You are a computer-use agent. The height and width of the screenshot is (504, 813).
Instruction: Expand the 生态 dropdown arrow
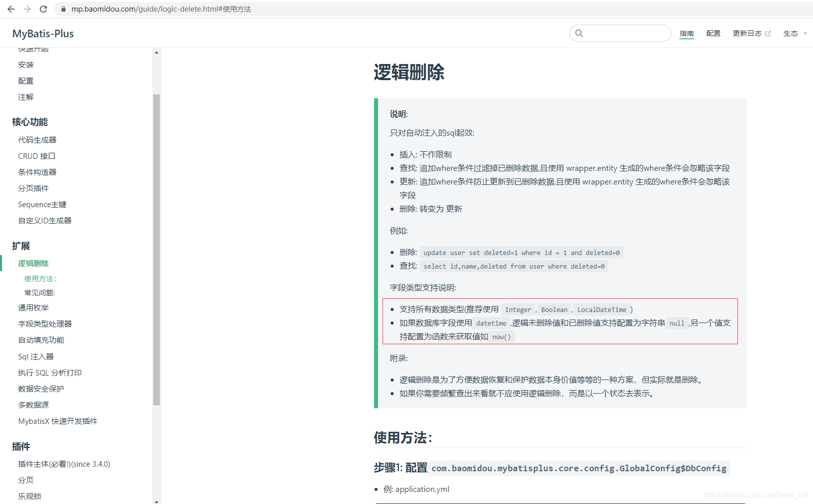pyautogui.click(x=805, y=34)
